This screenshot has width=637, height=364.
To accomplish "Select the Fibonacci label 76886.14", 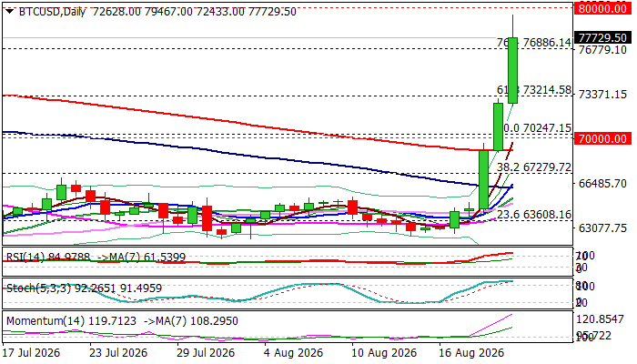I will click(x=547, y=43).
